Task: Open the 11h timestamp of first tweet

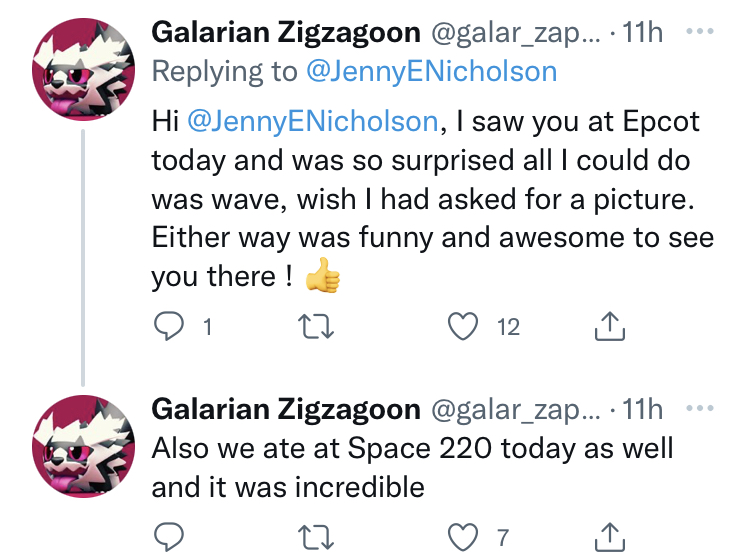Action: pyautogui.click(x=642, y=33)
